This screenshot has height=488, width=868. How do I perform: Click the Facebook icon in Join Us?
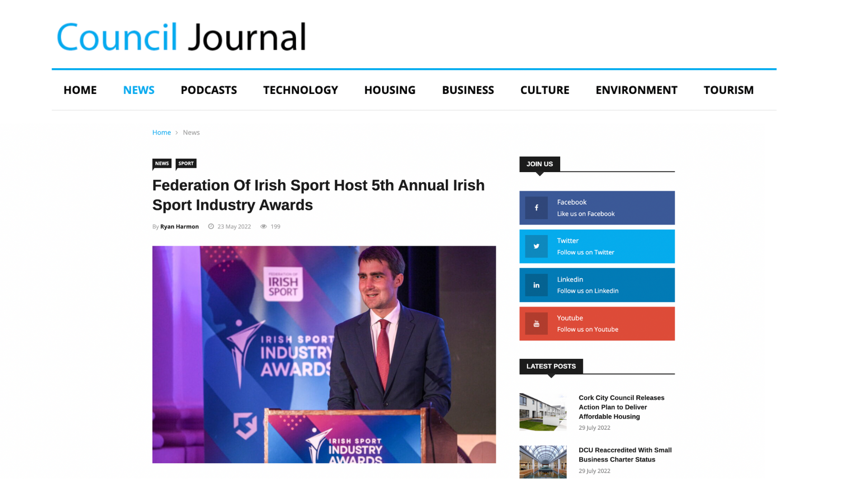(536, 208)
